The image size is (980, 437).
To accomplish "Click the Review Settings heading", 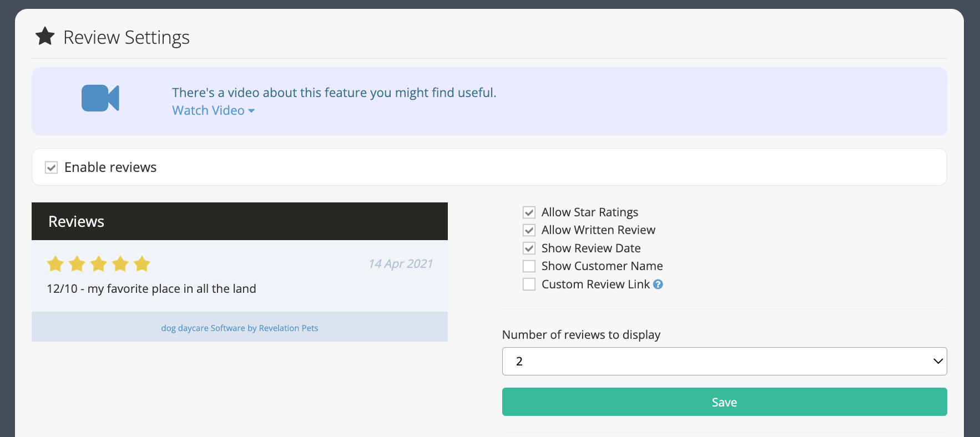I will pos(127,37).
